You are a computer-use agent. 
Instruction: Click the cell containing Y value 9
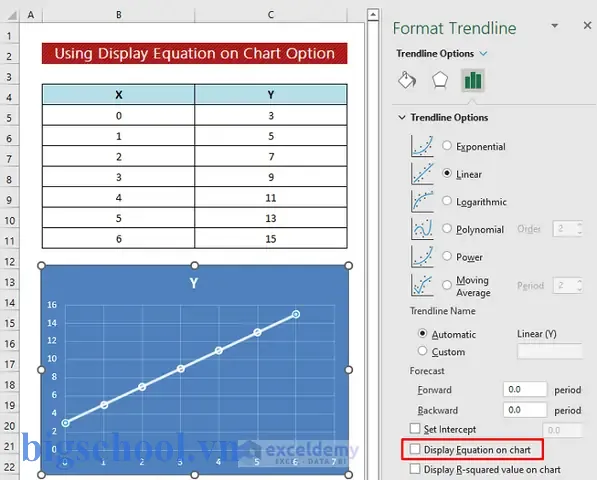[x=271, y=177]
